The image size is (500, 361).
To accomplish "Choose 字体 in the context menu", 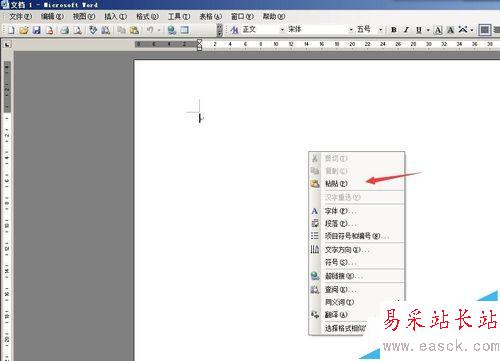I will 357,211.
